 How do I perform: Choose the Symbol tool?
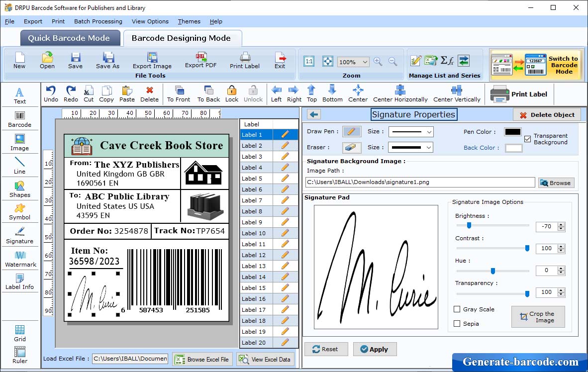pos(19,212)
